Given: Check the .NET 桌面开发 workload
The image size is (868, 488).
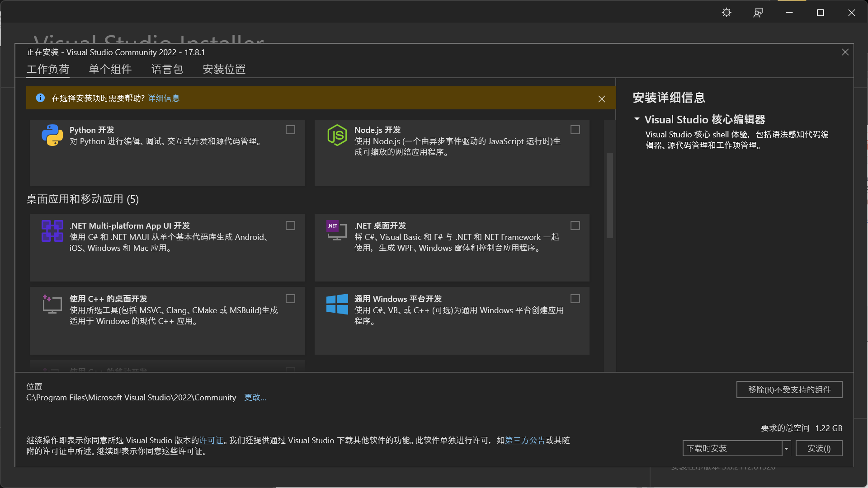Looking at the screenshot, I should 575,225.
